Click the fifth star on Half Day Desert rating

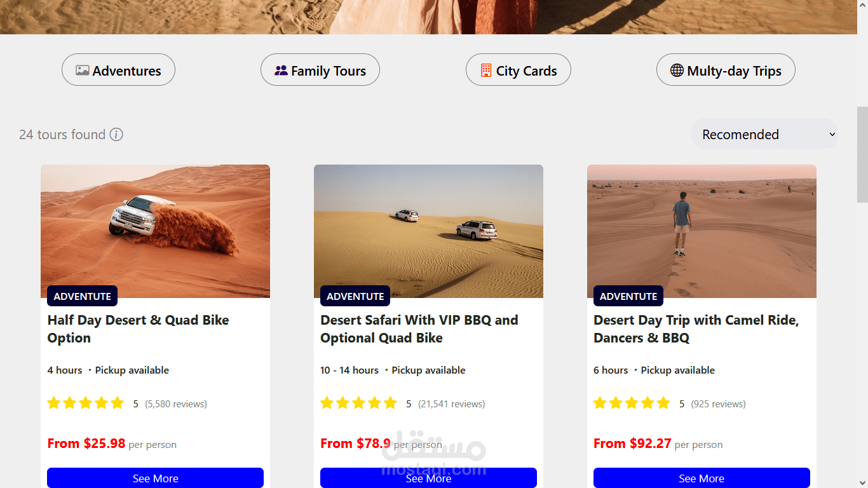(118, 403)
